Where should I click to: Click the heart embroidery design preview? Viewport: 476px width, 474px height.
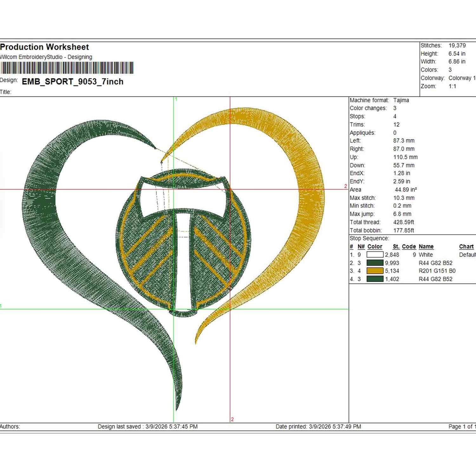tap(174, 258)
